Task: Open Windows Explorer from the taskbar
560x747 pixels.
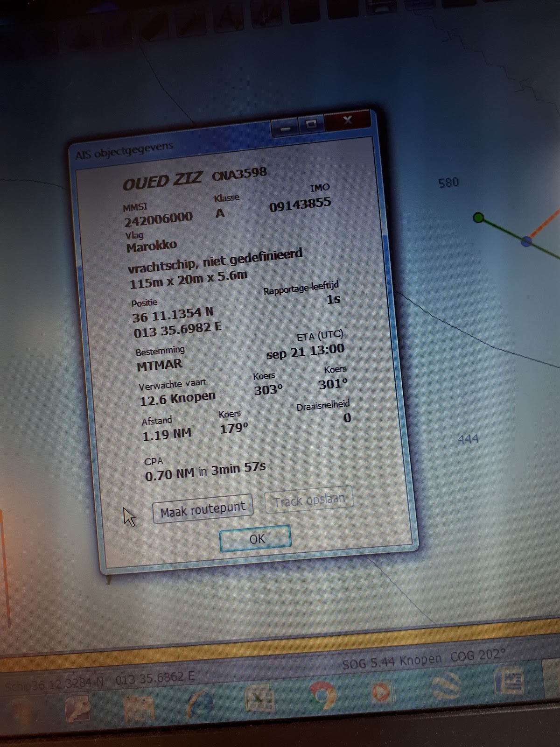Action: (x=138, y=707)
